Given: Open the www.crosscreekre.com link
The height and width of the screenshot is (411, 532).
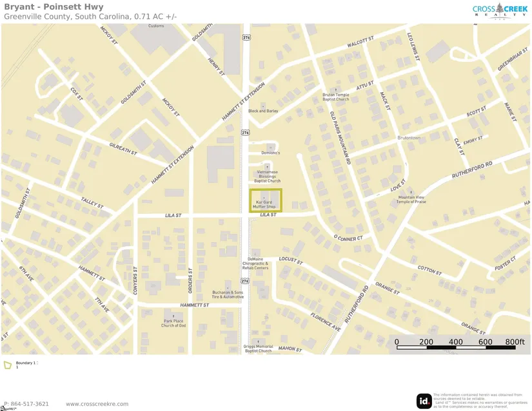Looking at the screenshot, I should pyautogui.click(x=97, y=404).
